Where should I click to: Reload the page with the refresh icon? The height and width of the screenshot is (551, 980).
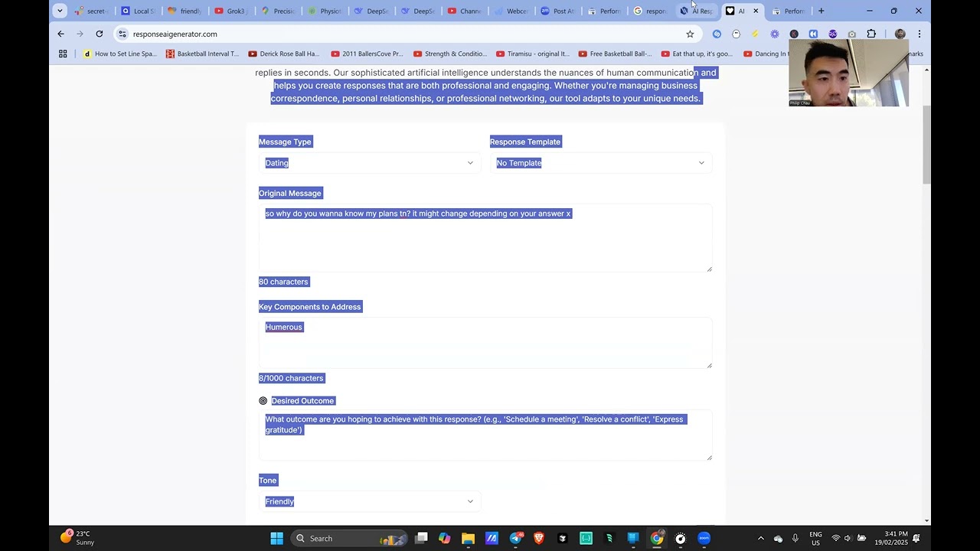99,34
